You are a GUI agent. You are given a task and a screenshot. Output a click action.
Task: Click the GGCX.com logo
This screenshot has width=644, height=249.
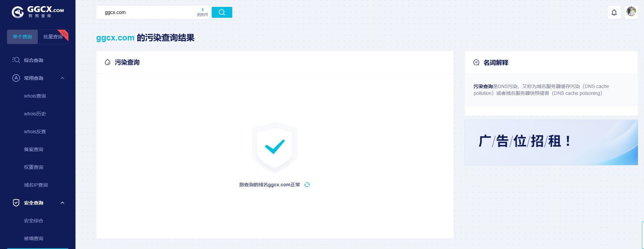click(38, 12)
